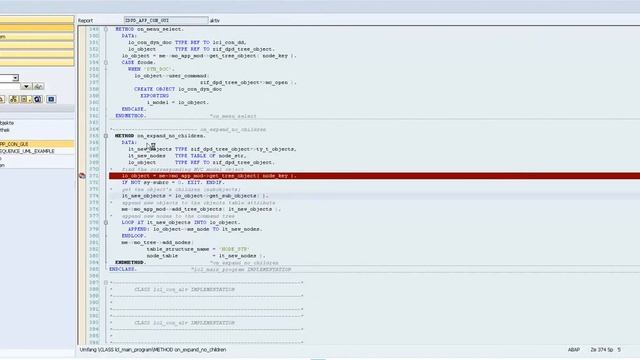Image resolution: width=640 pixels, height=360 pixels.
Task: Open the upper combo box in left panel
Action: click(15, 78)
